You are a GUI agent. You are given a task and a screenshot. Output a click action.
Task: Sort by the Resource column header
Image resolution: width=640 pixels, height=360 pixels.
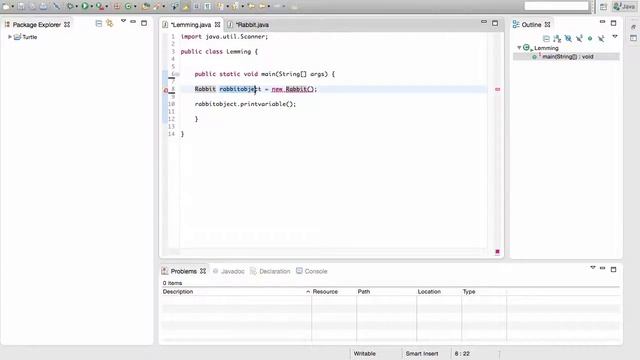coord(325,291)
